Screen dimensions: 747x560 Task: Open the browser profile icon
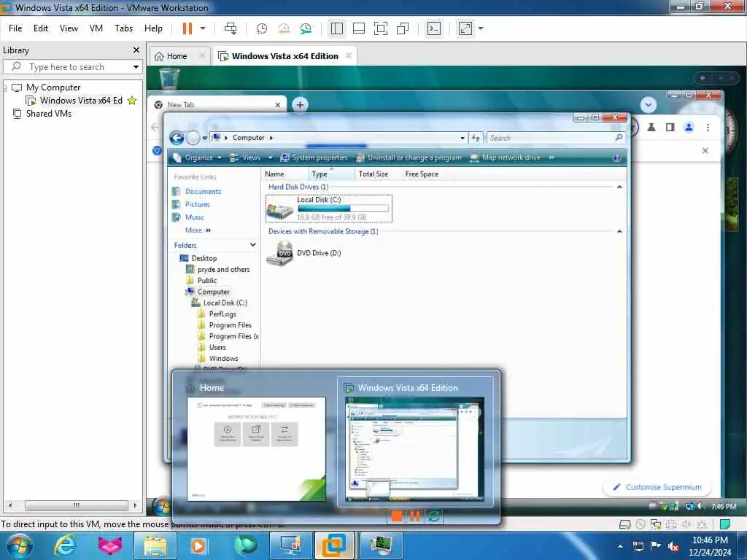(689, 127)
